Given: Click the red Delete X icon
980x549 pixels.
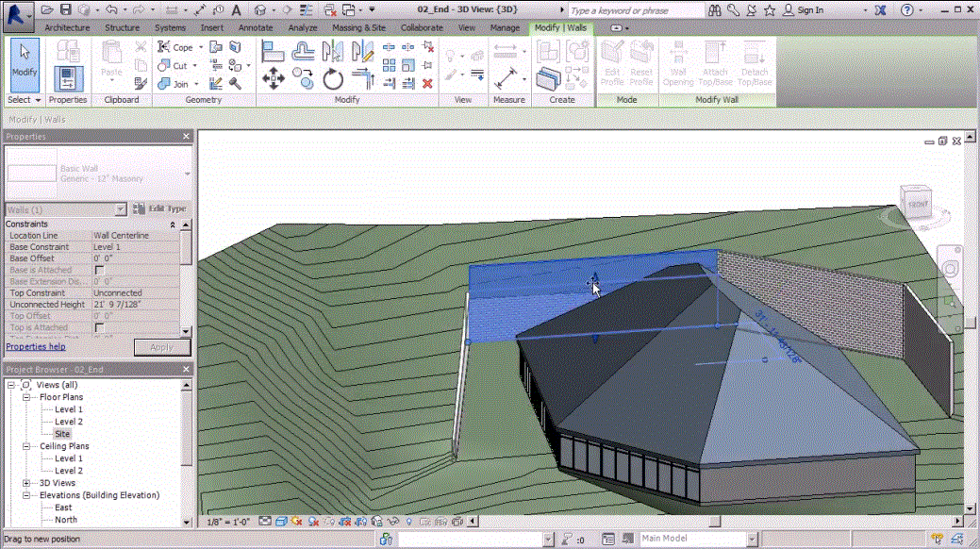Looking at the screenshot, I should pyautogui.click(x=427, y=83).
